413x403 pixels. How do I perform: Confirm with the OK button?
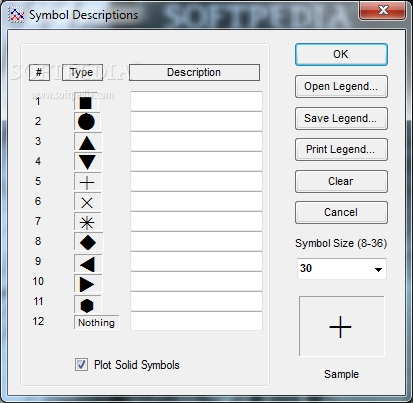(341, 54)
